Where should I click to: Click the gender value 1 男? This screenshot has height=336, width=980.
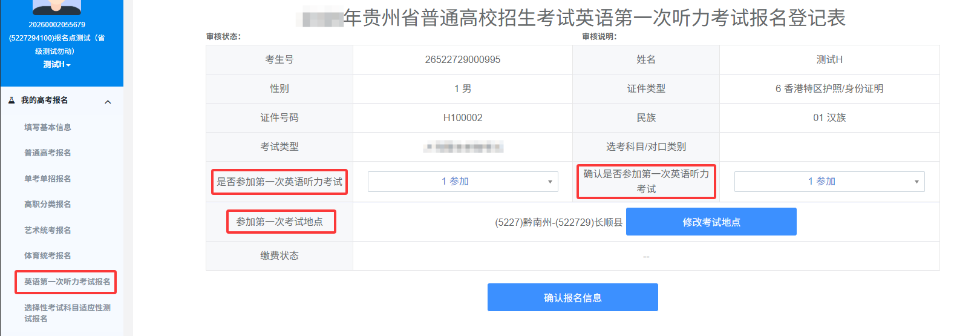pyautogui.click(x=463, y=88)
